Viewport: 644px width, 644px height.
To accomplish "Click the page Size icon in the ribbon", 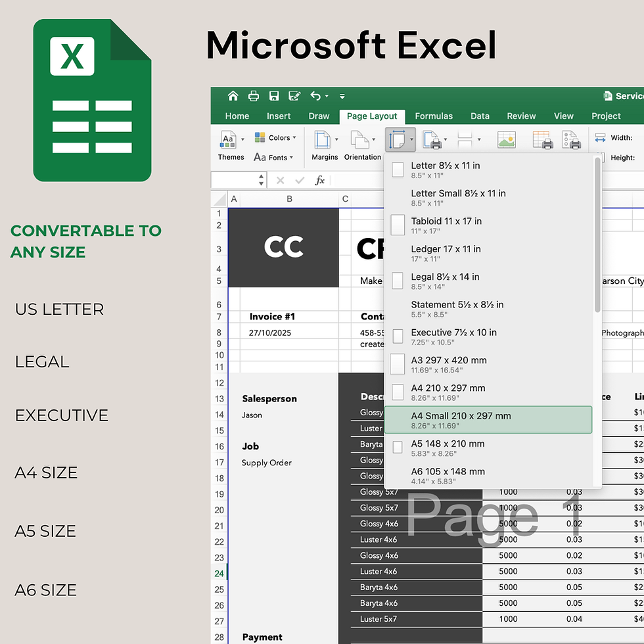I will (397, 139).
